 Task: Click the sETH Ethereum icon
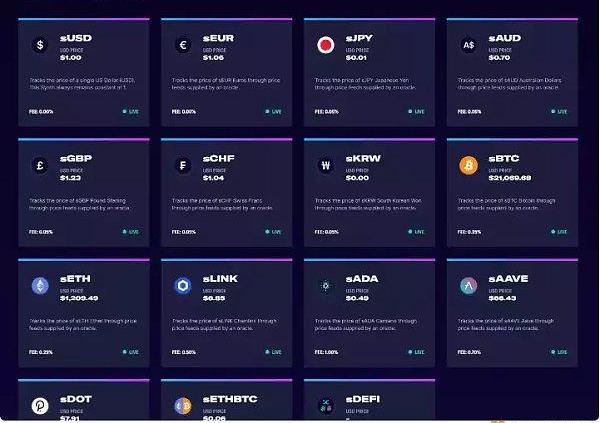pyautogui.click(x=40, y=286)
